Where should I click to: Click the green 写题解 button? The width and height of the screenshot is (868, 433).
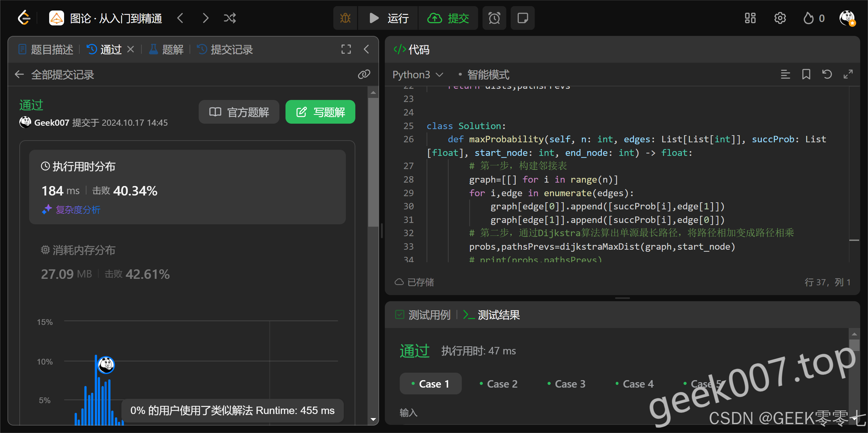320,112
